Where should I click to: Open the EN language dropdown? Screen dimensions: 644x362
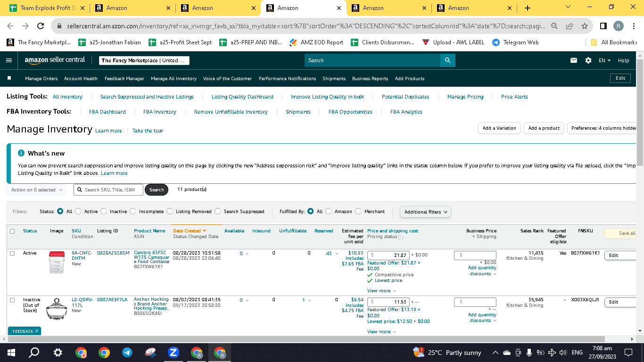point(604,60)
